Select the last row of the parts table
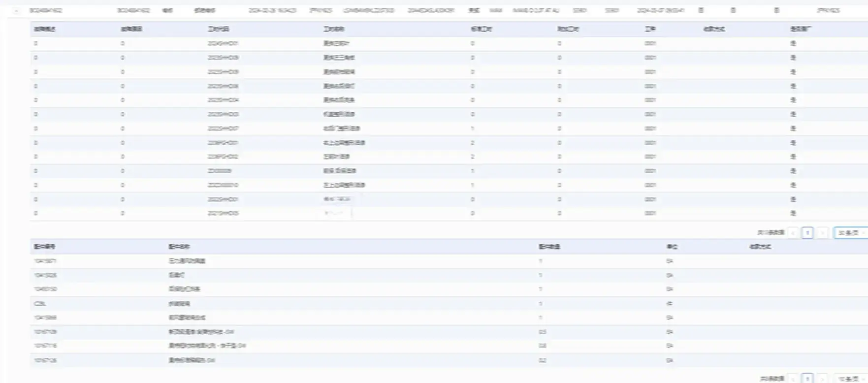The width and height of the screenshot is (868, 383). 192,360
